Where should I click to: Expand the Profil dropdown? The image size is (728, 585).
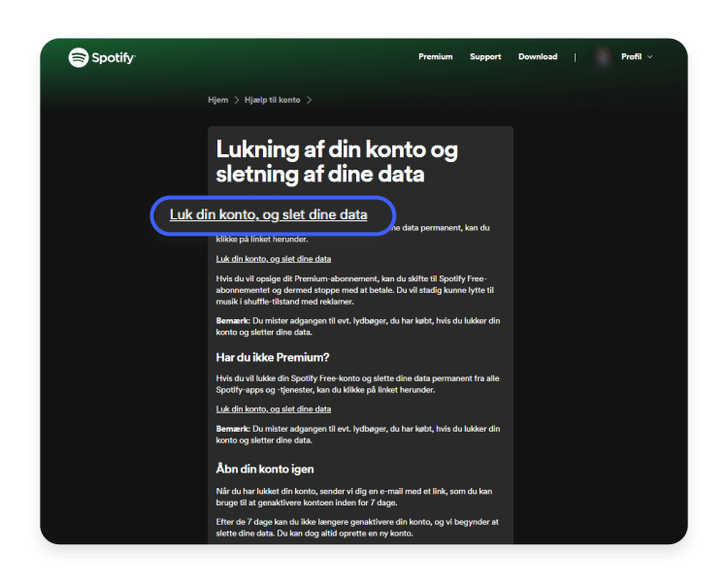(x=637, y=56)
